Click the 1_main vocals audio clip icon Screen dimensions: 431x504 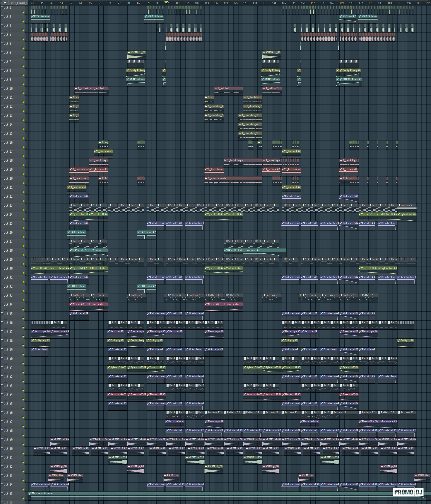coord(206,178)
